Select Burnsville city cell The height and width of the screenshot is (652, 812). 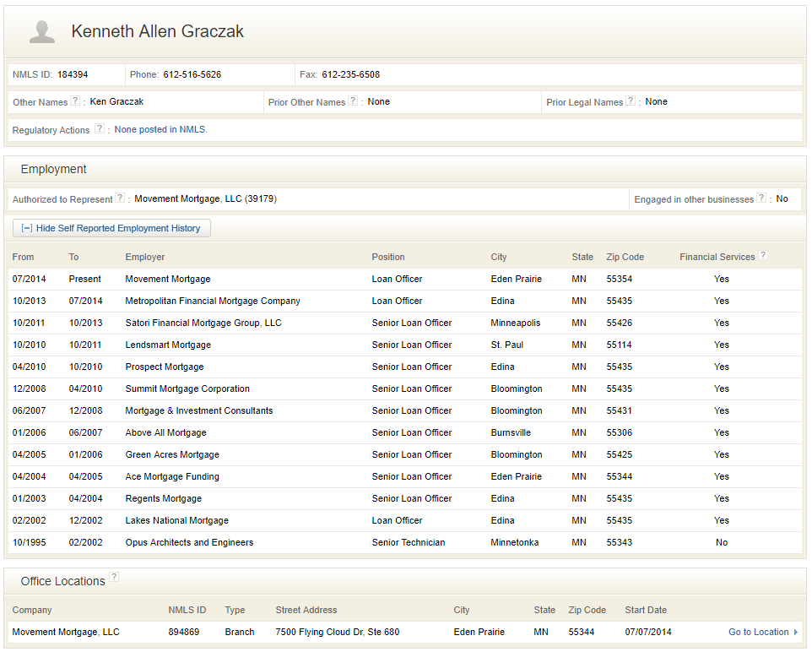tap(512, 432)
